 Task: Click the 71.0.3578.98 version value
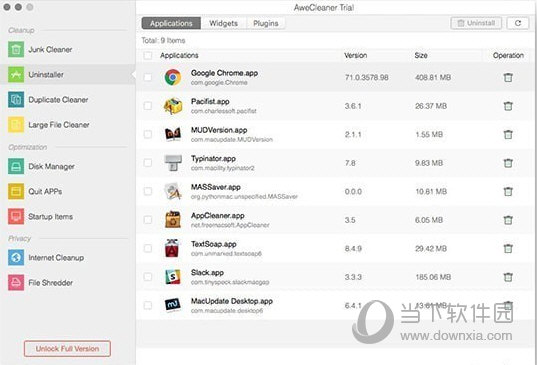tap(366, 77)
